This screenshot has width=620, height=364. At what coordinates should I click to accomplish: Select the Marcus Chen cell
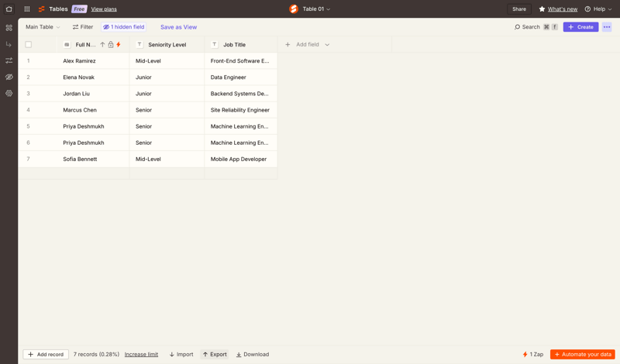(93, 110)
